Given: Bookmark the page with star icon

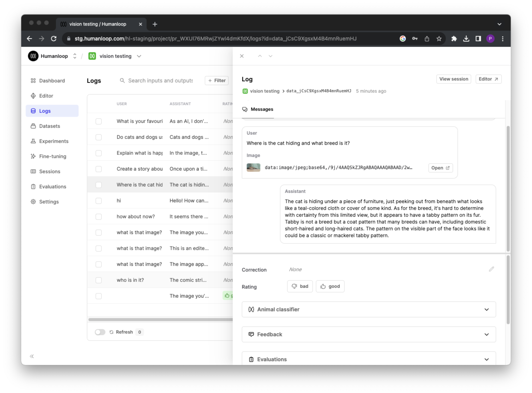Looking at the screenshot, I should [x=439, y=39].
